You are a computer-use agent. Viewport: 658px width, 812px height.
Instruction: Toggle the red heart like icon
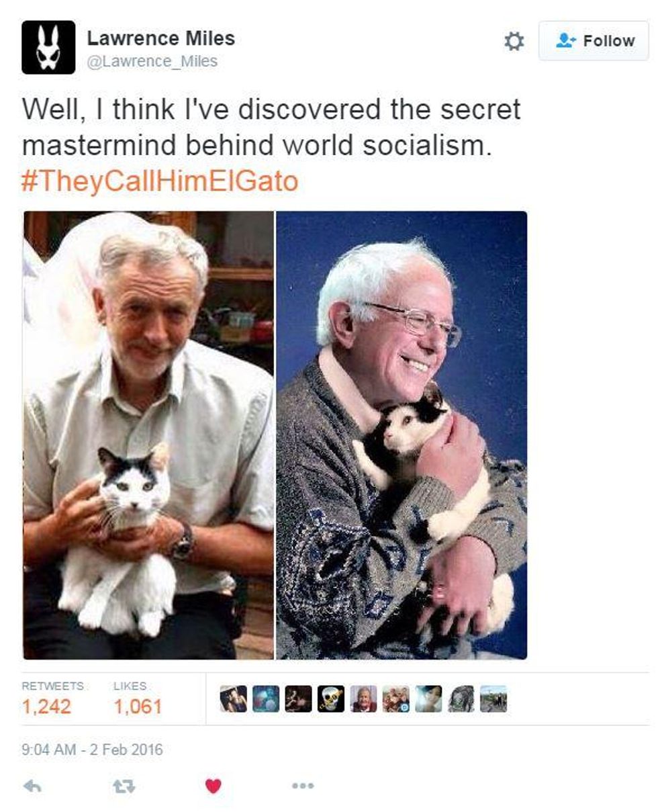coord(213,786)
